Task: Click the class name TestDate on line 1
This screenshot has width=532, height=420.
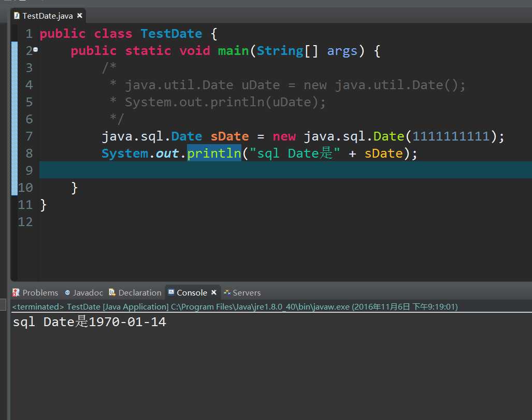Action: [171, 34]
